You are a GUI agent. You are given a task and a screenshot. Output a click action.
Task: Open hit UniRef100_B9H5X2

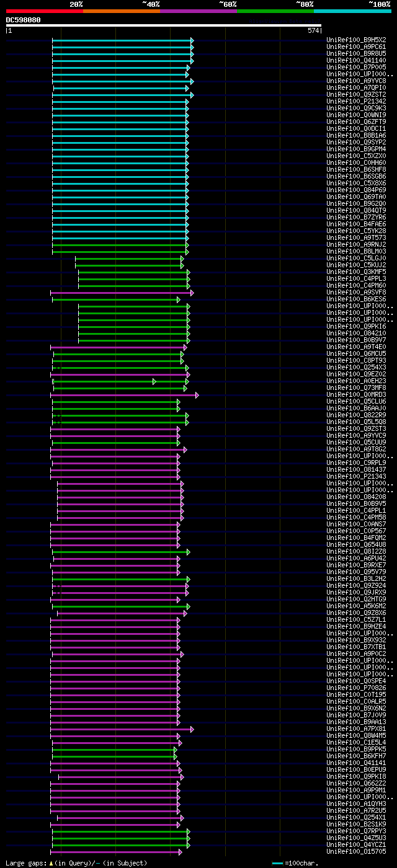[x=356, y=40]
